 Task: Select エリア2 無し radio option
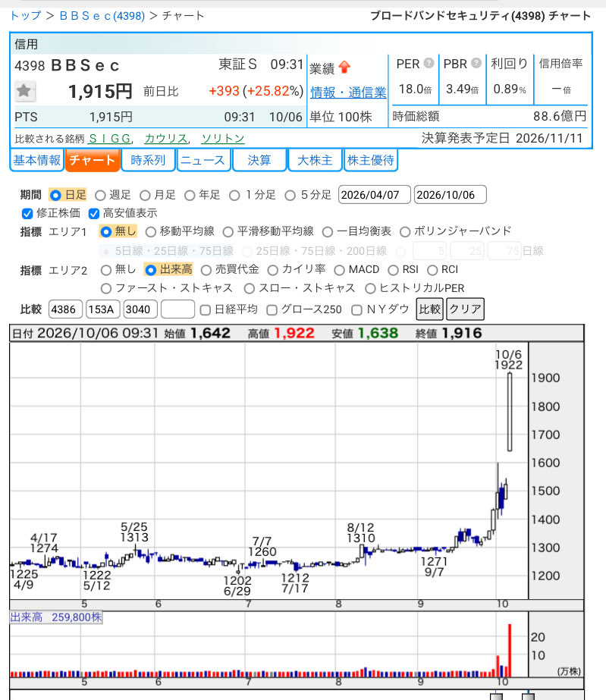[106, 270]
